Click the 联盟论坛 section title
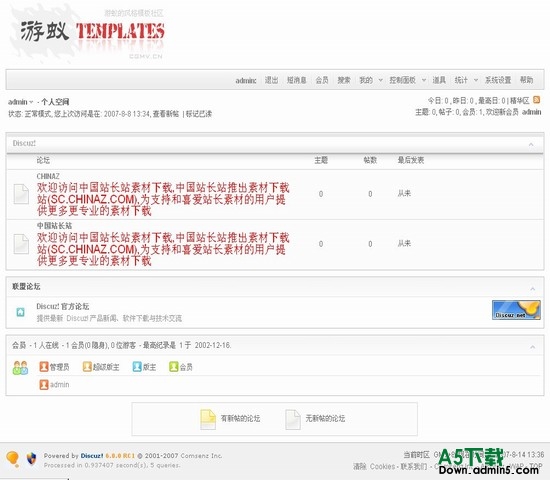The height and width of the screenshot is (480, 550). pyautogui.click(x=26, y=286)
